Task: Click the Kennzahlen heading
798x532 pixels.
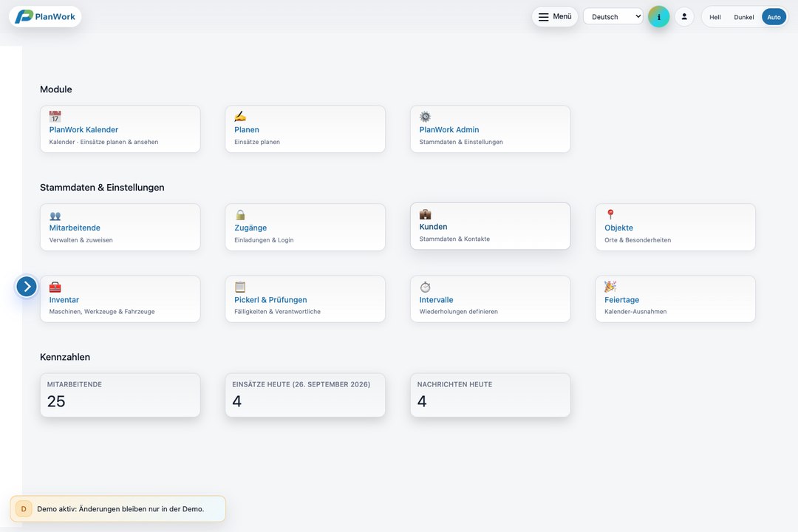Action: [x=65, y=358]
